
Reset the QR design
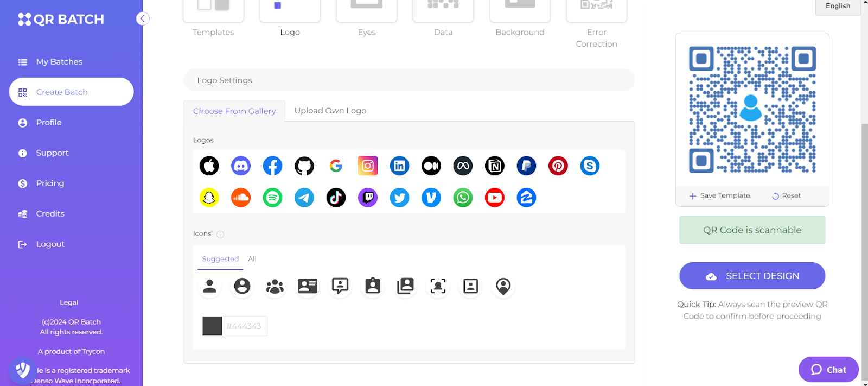pyautogui.click(x=786, y=195)
